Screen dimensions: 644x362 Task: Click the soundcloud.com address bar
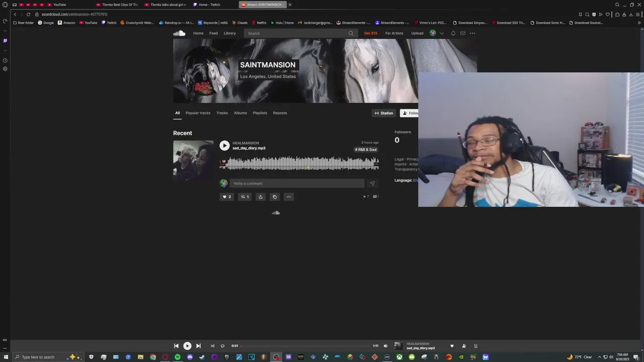click(74, 14)
